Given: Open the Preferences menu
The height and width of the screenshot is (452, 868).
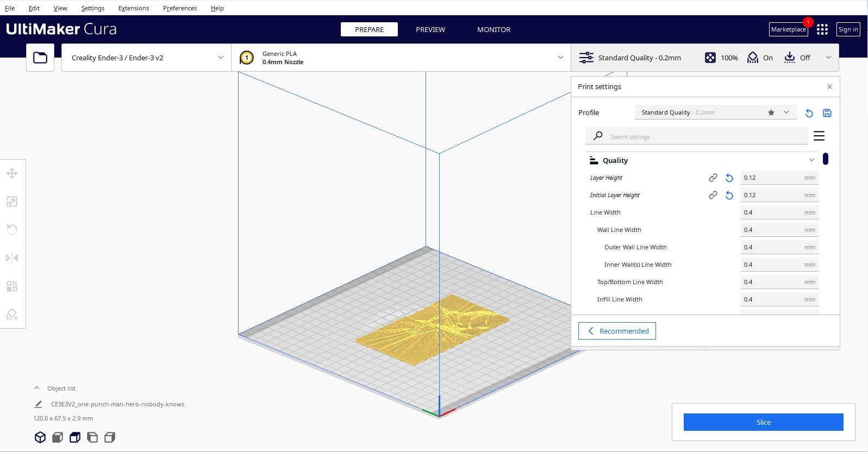Looking at the screenshot, I should 180,8.
